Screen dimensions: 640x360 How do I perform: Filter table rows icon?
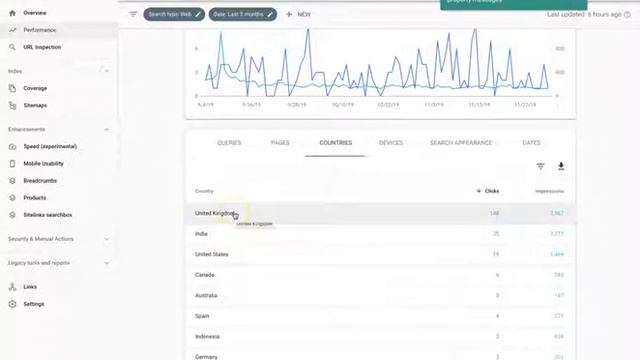pos(540,166)
